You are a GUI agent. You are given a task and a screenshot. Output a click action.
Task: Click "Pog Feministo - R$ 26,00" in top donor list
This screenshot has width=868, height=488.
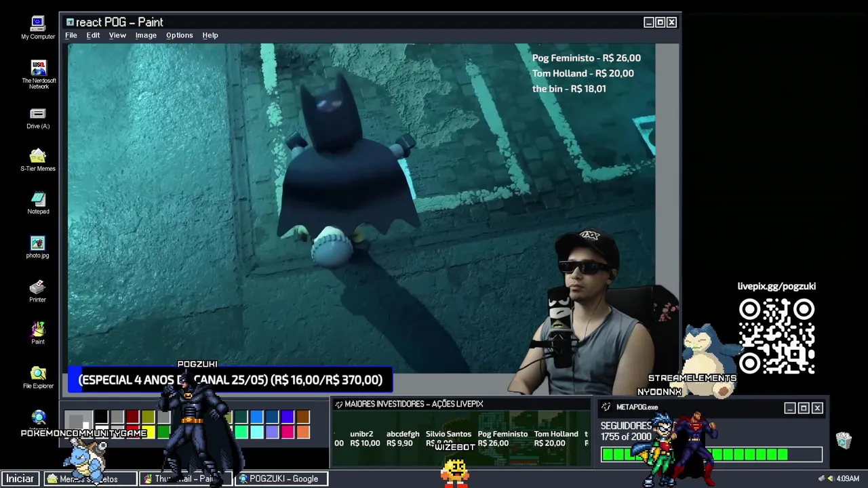coord(587,58)
